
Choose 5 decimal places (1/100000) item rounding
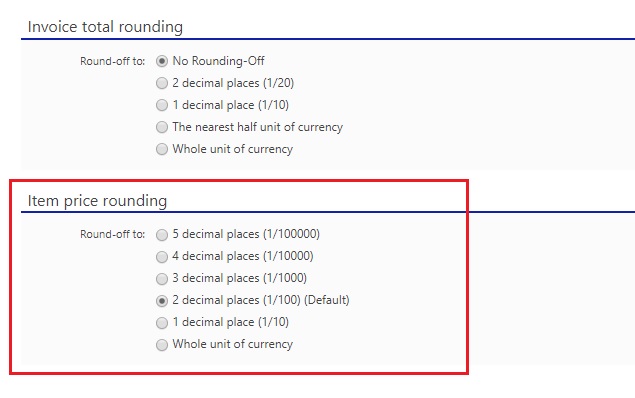(162, 235)
